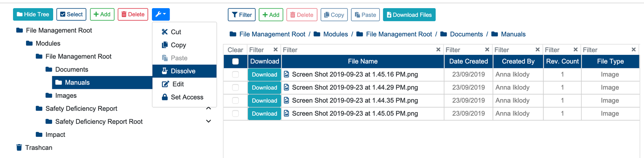Click the green Add button above the tree
Image resolution: width=644 pixels, height=158 pixels.
pos(102,14)
